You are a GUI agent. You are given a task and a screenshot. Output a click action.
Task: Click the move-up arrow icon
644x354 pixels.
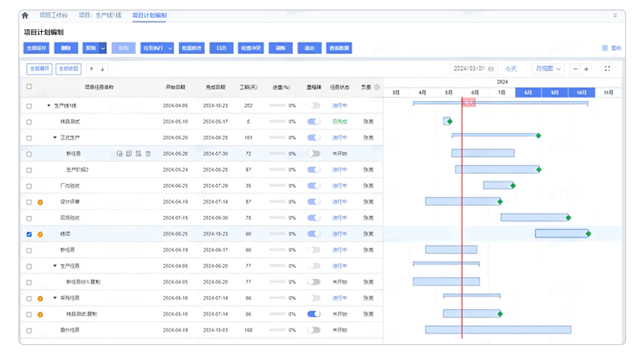click(92, 69)
